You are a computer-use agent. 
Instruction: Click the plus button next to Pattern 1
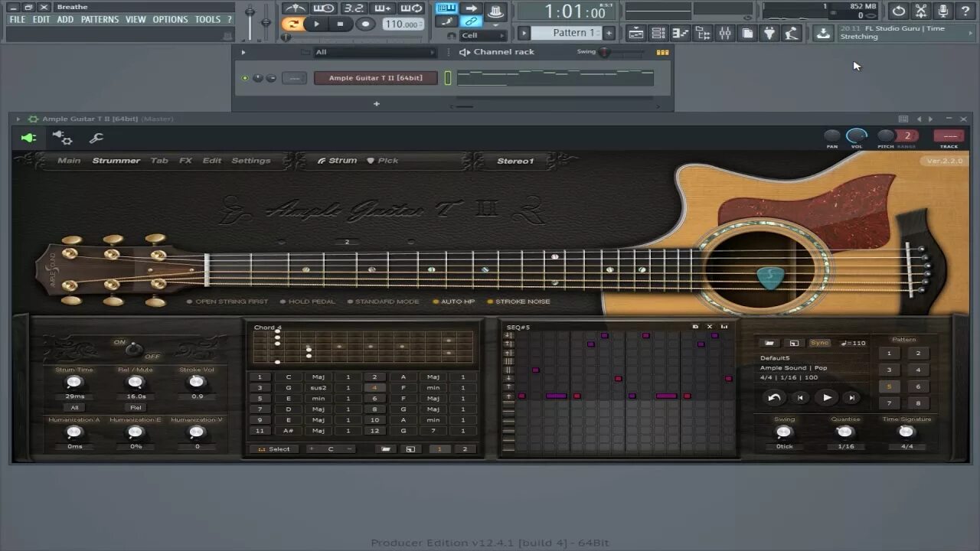[609, 33]
